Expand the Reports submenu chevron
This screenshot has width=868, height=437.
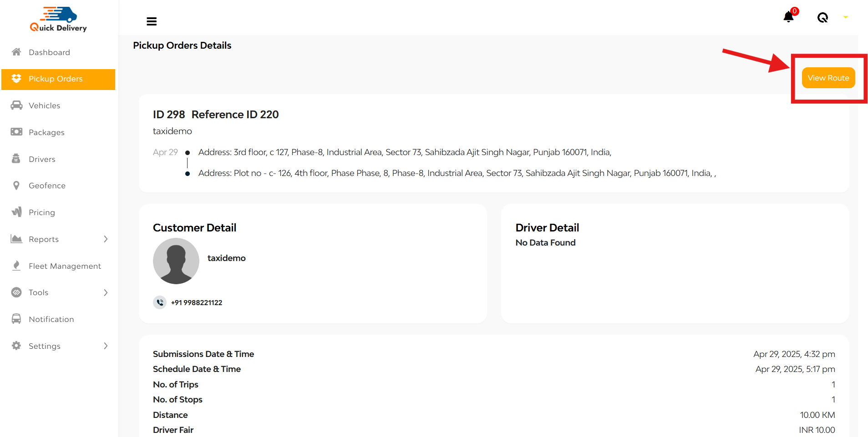coord(106,239)
